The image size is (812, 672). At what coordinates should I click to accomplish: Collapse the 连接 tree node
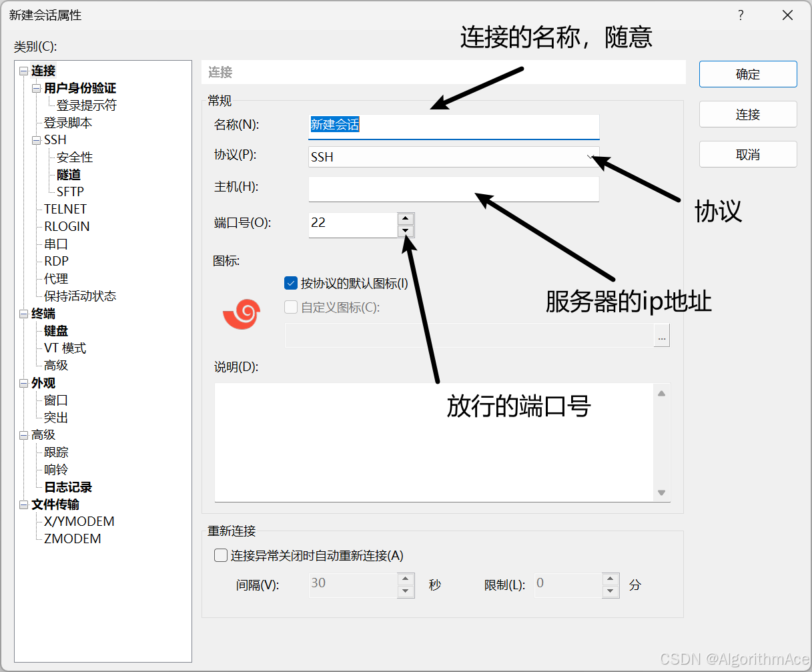click(x=24, y=71)
